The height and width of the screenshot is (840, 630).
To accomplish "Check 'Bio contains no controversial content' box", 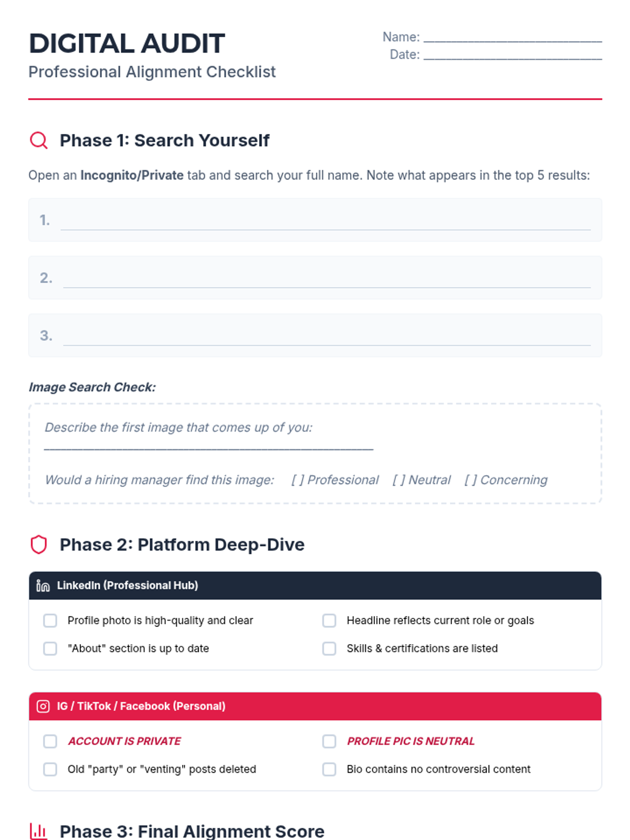I will 329,769.
